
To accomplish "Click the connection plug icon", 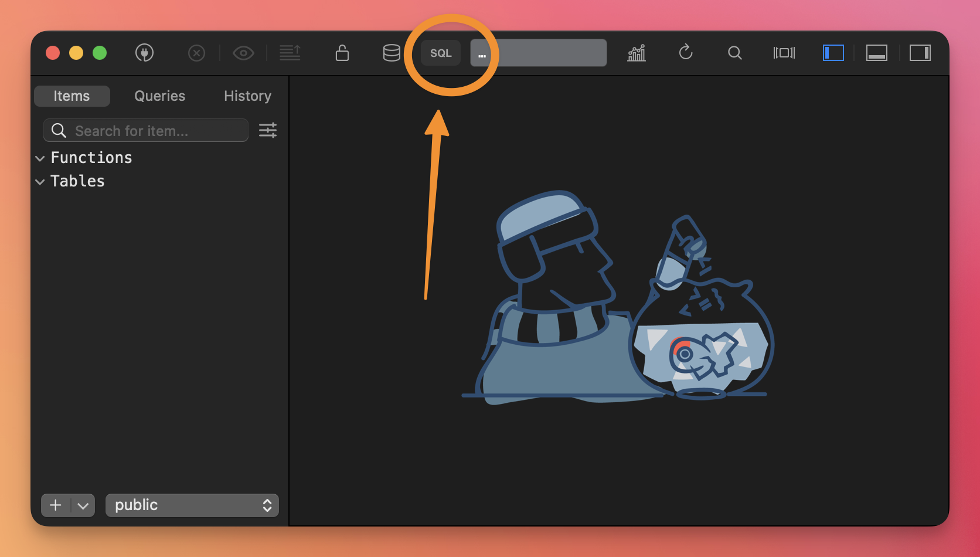I will coord(144,53).
